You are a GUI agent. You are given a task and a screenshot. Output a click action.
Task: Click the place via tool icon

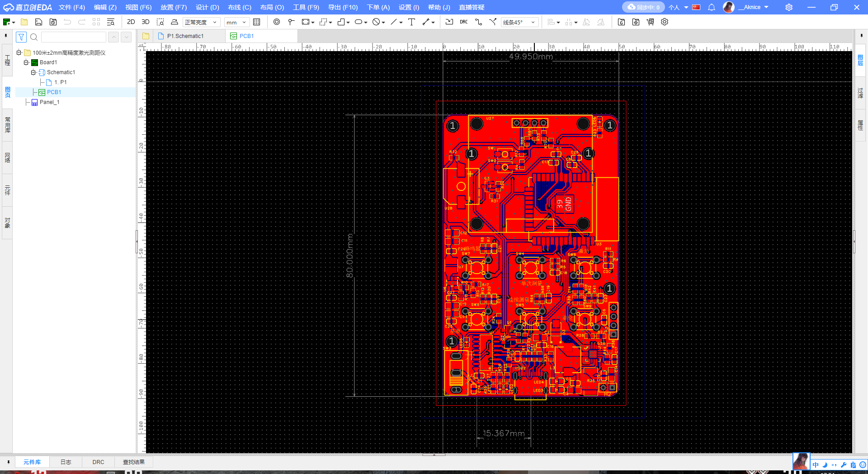pyautogui.click(x=277, y=22)
